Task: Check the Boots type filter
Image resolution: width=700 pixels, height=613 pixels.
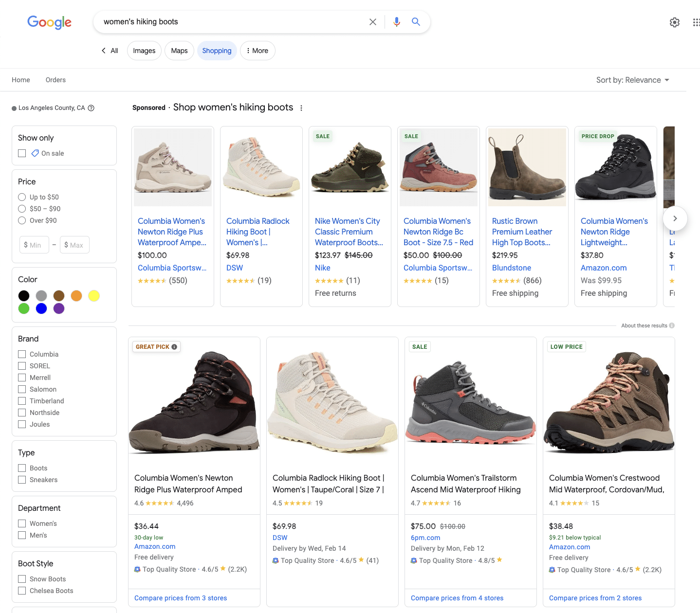Action: pyautogui.click(x=22, y=468)
